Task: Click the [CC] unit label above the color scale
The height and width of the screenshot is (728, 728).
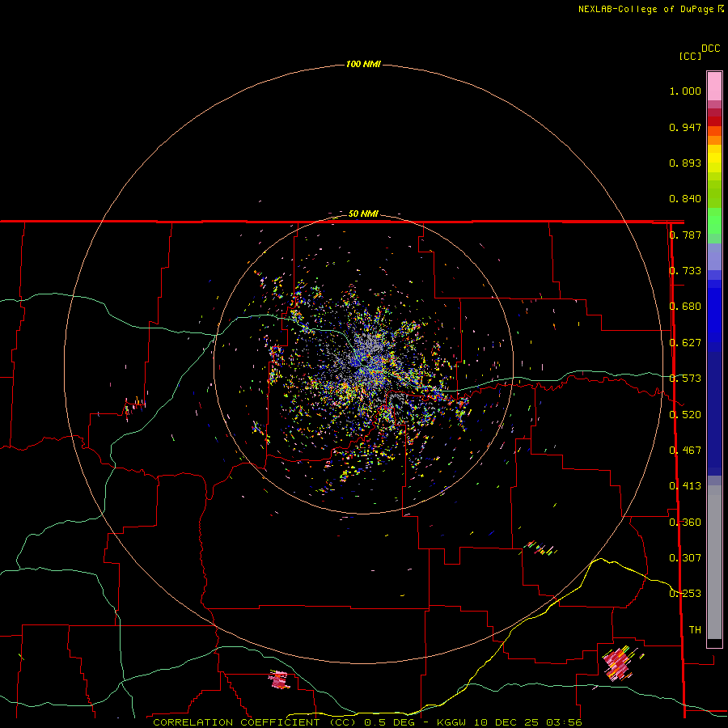Action: (690, 56)
